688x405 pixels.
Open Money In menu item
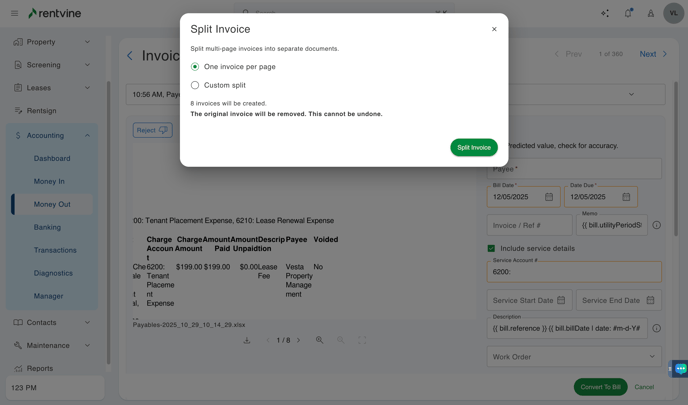pos(49,181)
